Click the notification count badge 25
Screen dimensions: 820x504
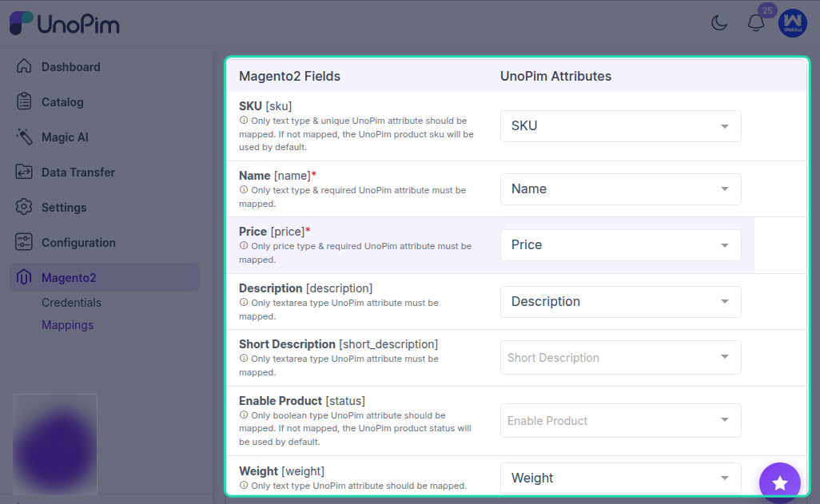tap(767, 10)
